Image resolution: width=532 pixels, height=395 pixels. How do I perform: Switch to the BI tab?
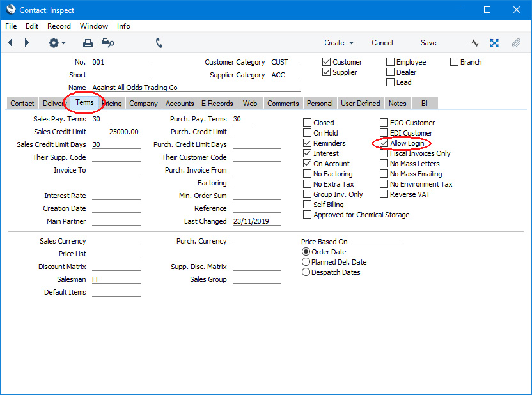pyautogui.click(x=425, y=104)
